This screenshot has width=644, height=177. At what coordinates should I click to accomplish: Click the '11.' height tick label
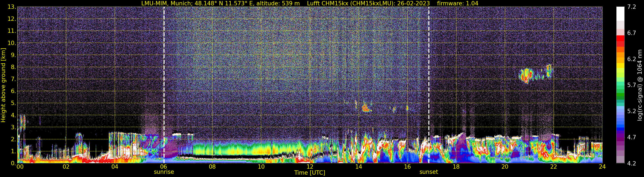click(x=12, y=31)
